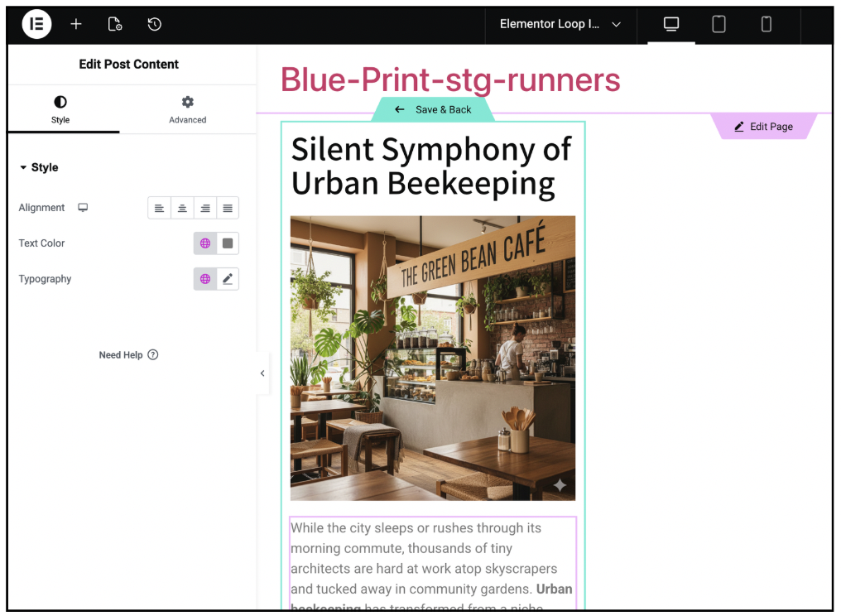Collapse the editor panel with the arrow
This screenshot has width=841, height=616.
coord(262,373)
